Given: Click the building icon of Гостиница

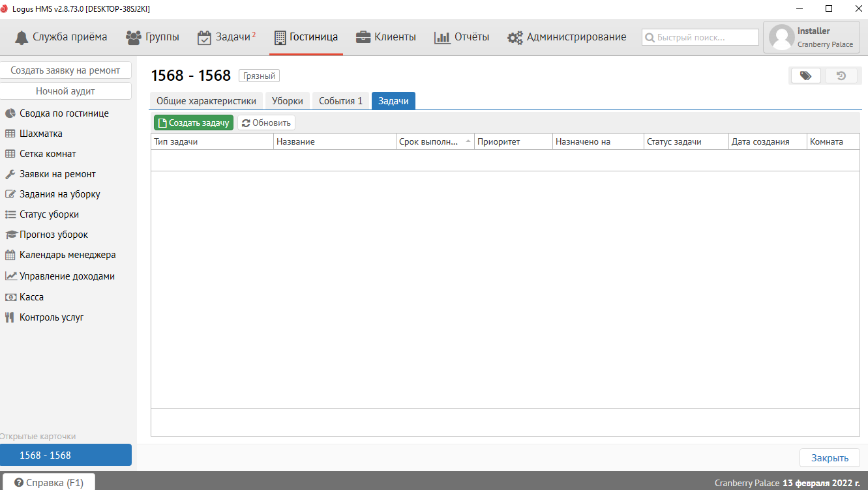Looking at the screenshot, I should tap(280, 38).
